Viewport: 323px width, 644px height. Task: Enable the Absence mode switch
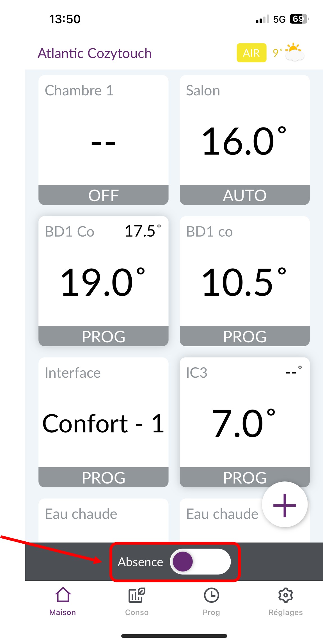[200, 562]
